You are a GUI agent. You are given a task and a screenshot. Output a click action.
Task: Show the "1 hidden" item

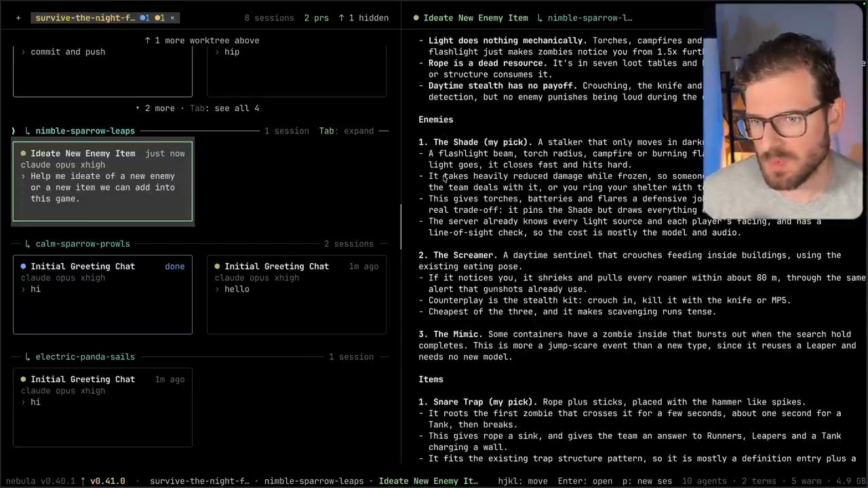pyautogui.click(x=363, y=18)
